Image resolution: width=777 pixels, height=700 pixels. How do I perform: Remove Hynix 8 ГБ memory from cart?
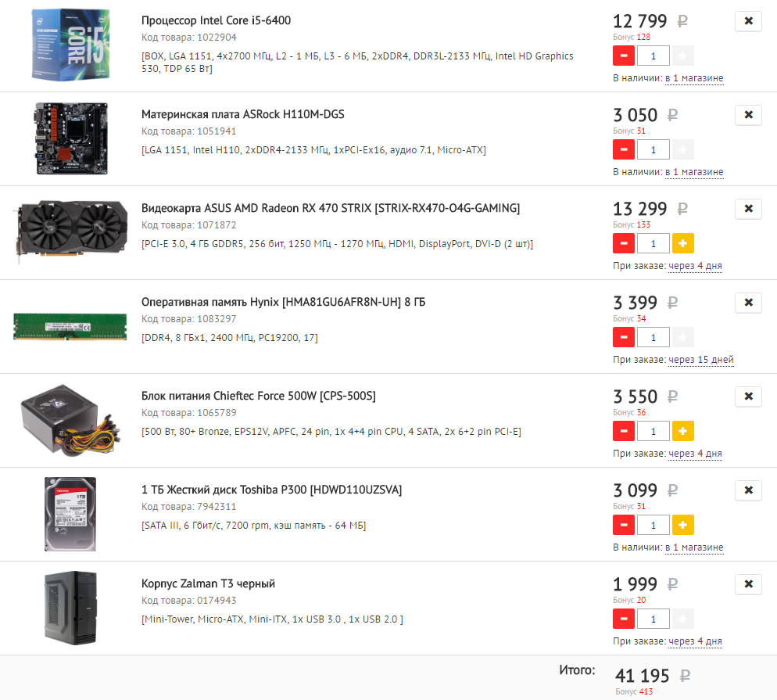748,303
